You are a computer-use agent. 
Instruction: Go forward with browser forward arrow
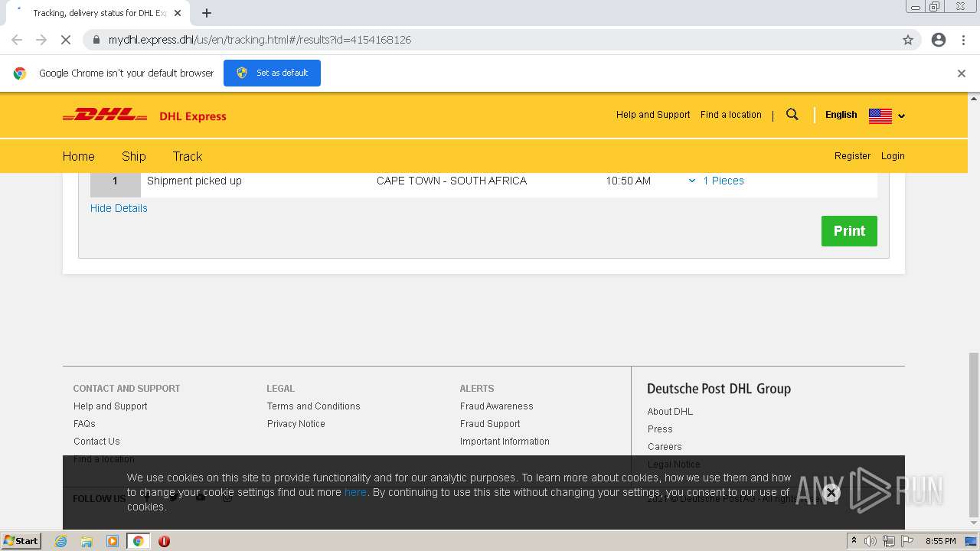coord(41,40)
